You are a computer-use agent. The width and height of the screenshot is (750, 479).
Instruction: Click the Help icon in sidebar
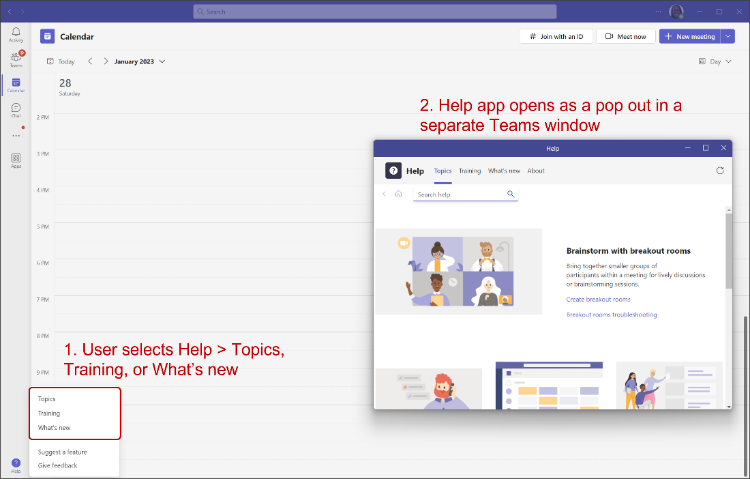point(16,465)
